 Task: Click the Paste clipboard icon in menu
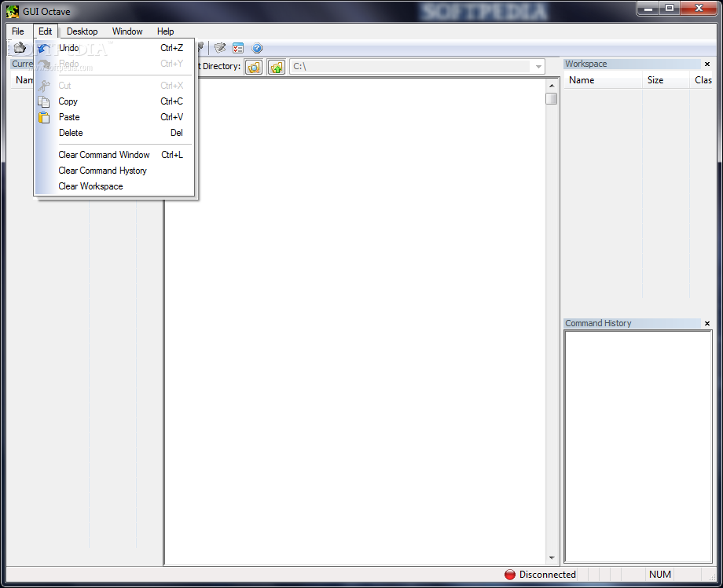44,118
